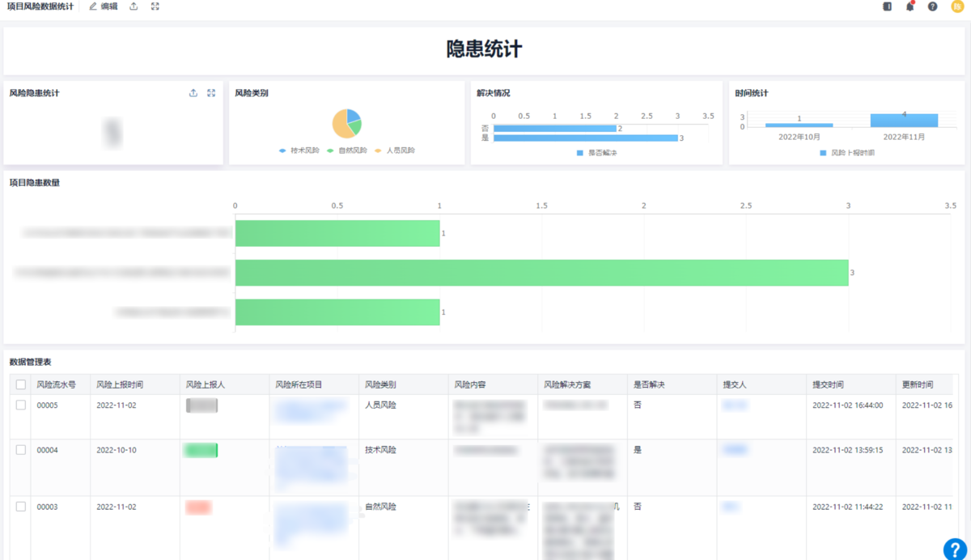Click the 人员风险 cell in table
This screenshot has width=971, height=560.
coord(380,405)
